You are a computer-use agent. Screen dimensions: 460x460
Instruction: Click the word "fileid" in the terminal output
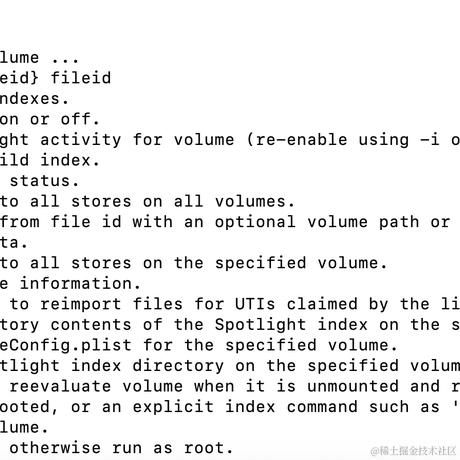(81, 78)
